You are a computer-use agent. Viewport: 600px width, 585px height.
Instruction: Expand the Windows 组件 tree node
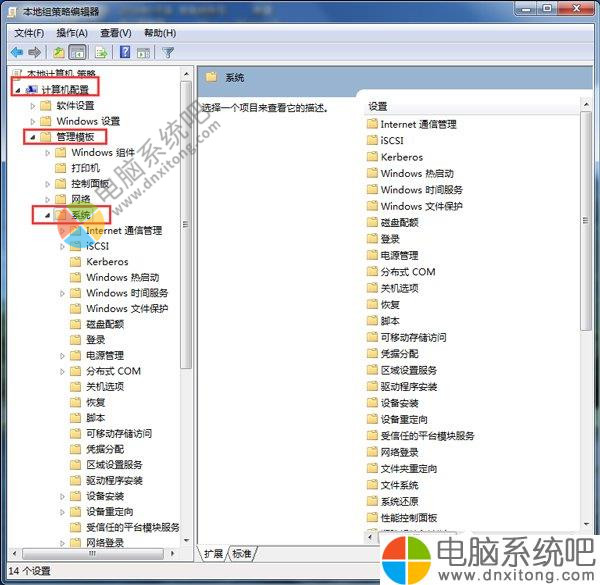click(x=48, y=153)
